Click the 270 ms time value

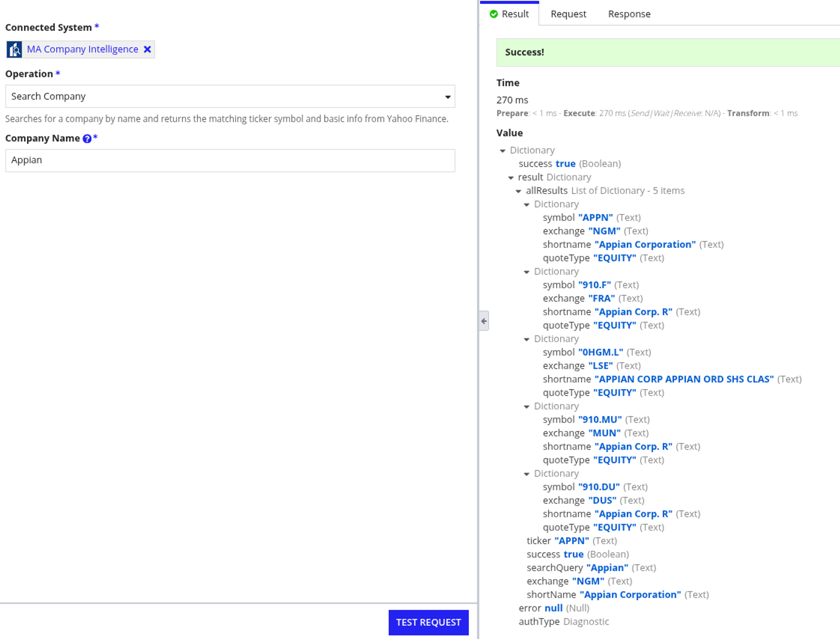click(512, 100)
